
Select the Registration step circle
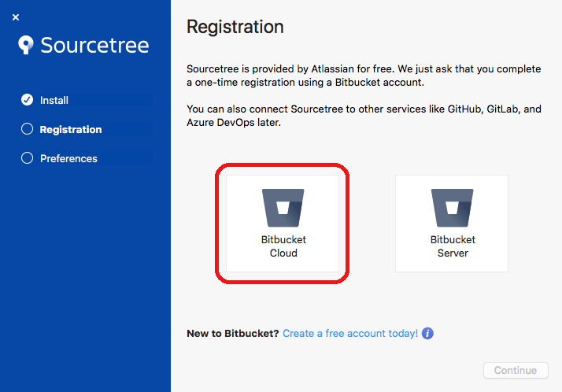coord(27,129)
